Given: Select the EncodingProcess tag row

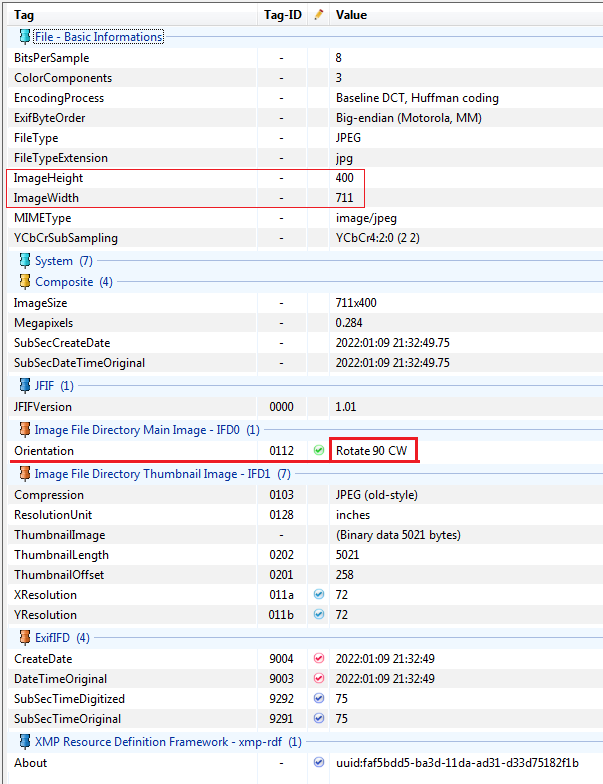Looking at the screenshot, I should (x=305, y=98).
